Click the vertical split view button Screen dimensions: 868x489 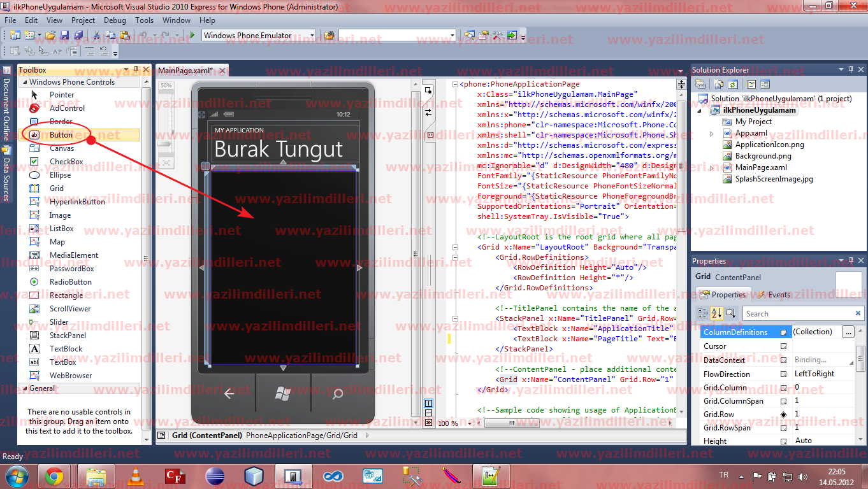429,404
